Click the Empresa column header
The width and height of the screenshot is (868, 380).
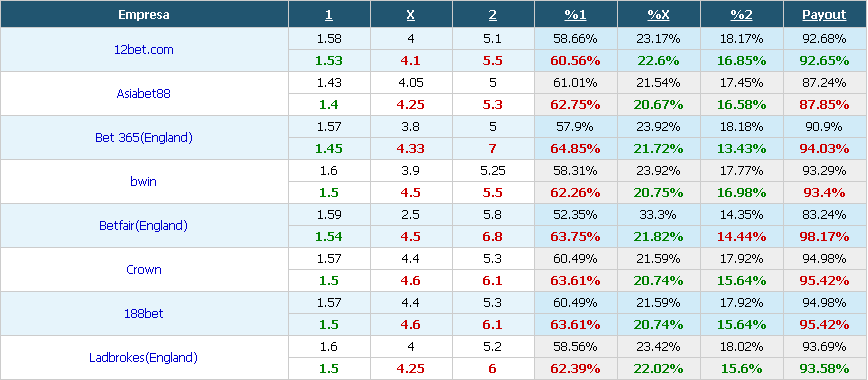point(143,15)
